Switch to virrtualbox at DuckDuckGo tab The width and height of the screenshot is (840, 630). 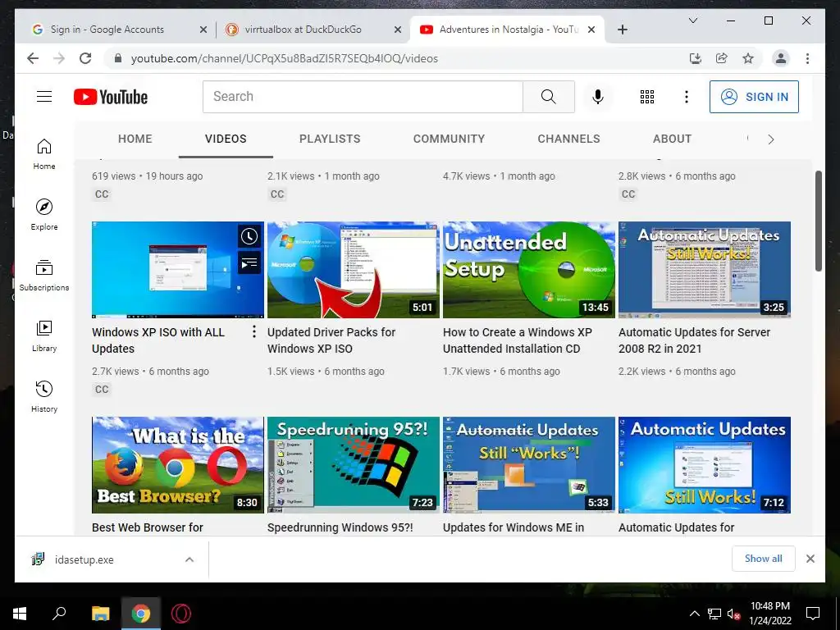click(x=312, y=30)
